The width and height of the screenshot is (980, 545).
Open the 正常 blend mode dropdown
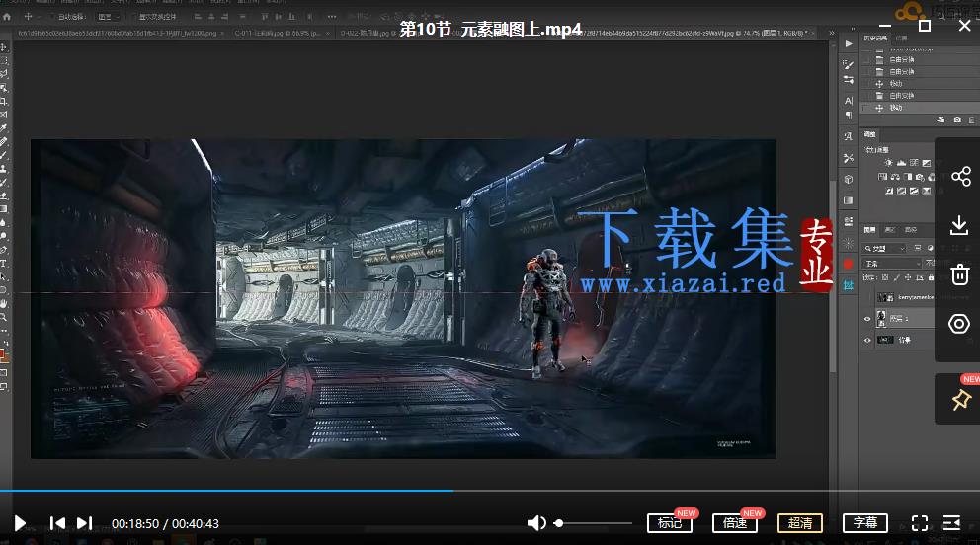[x=892, y=264]
